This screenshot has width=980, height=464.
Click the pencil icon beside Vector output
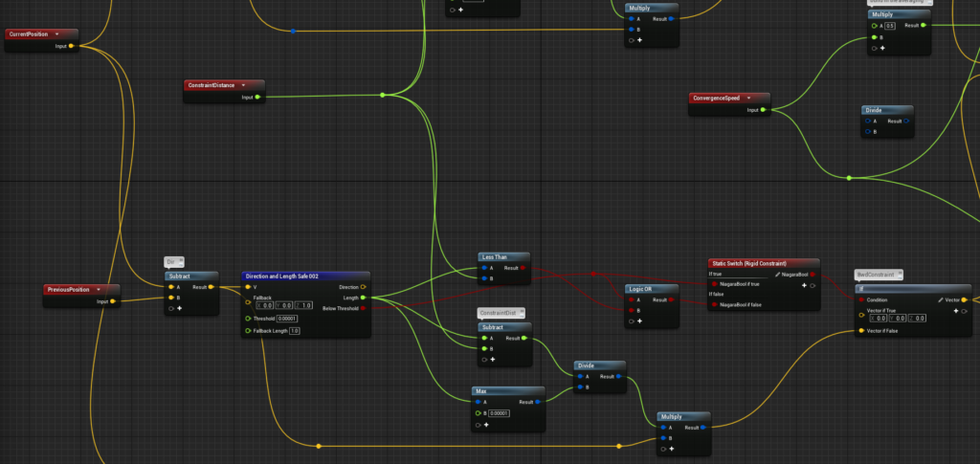[941, 299]
